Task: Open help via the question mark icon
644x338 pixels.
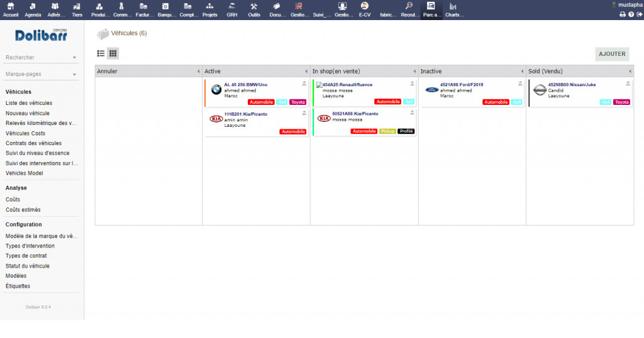Action: tap(631, 14)
